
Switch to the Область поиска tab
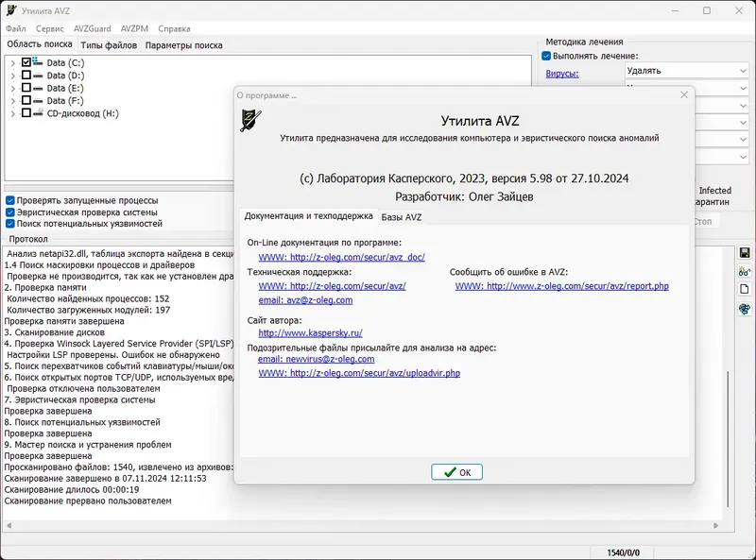pos(40,44)
